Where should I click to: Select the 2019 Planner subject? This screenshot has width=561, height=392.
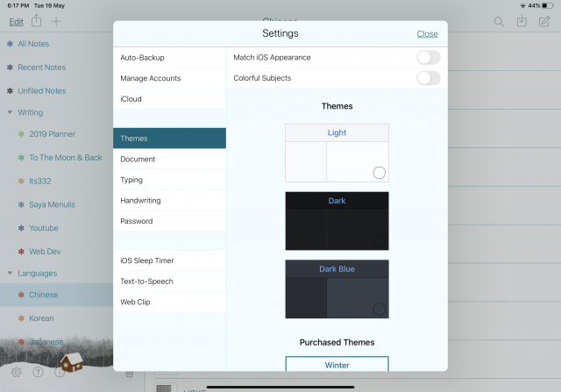tap(53, 134)
